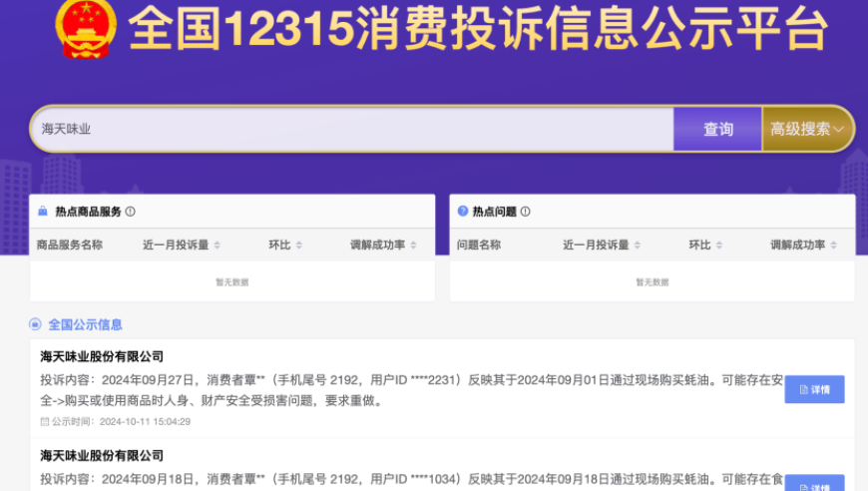This screenshot has width=868, height=491.
Task: Click the 全国12315消费投诉信息公示平台 title
Action: click(x=478, y=28)
